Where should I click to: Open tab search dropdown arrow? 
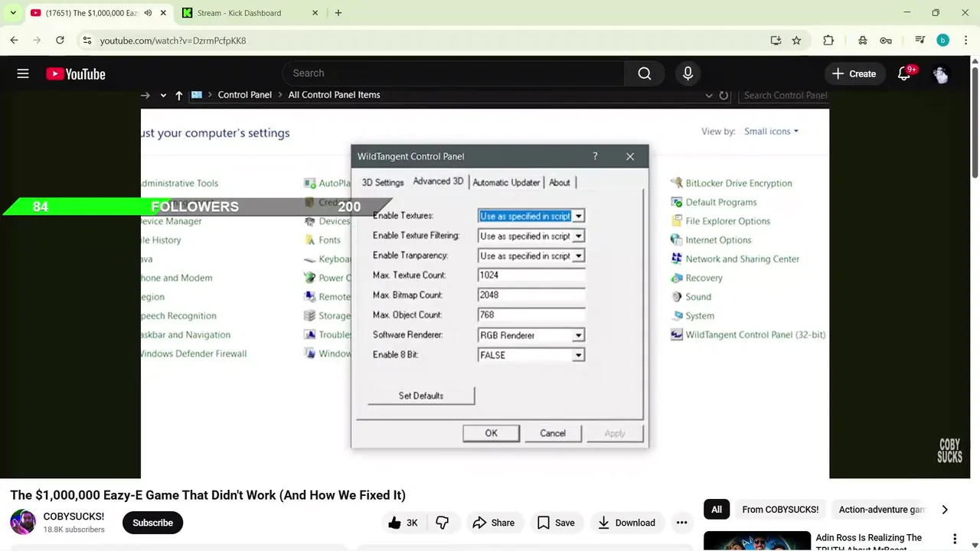(x=13, y=13)
